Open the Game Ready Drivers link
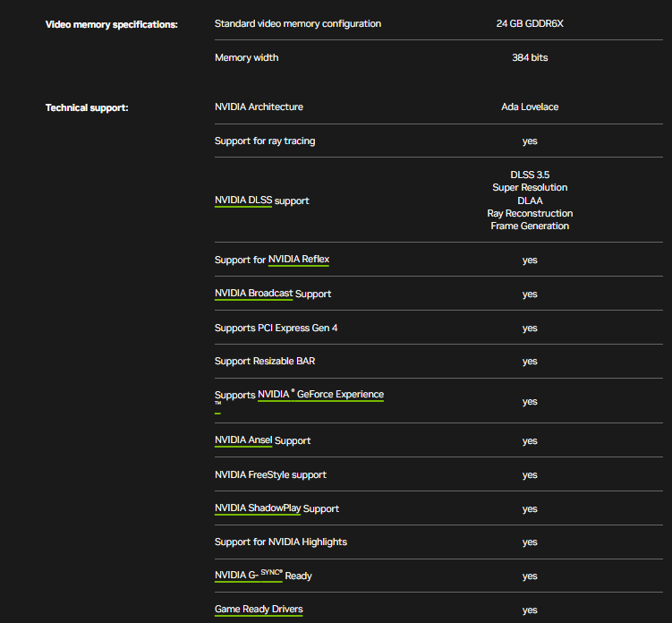 (x=259, y=610)
